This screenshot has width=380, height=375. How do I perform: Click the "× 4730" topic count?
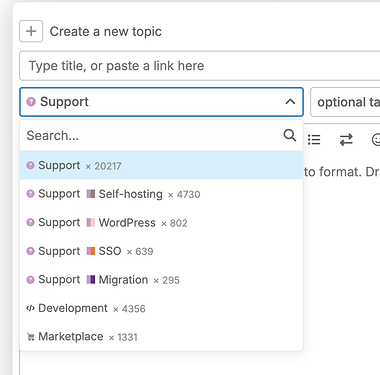[x=184, y=194]
